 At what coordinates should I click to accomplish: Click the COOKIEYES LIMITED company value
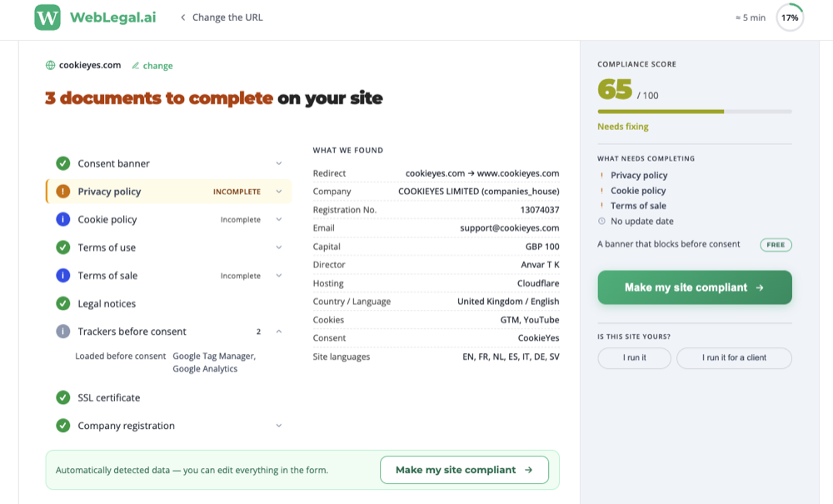[479, 192]
